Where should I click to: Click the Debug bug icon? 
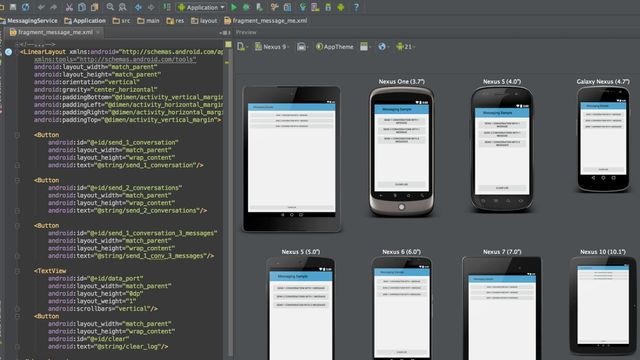tap(246, 7)
